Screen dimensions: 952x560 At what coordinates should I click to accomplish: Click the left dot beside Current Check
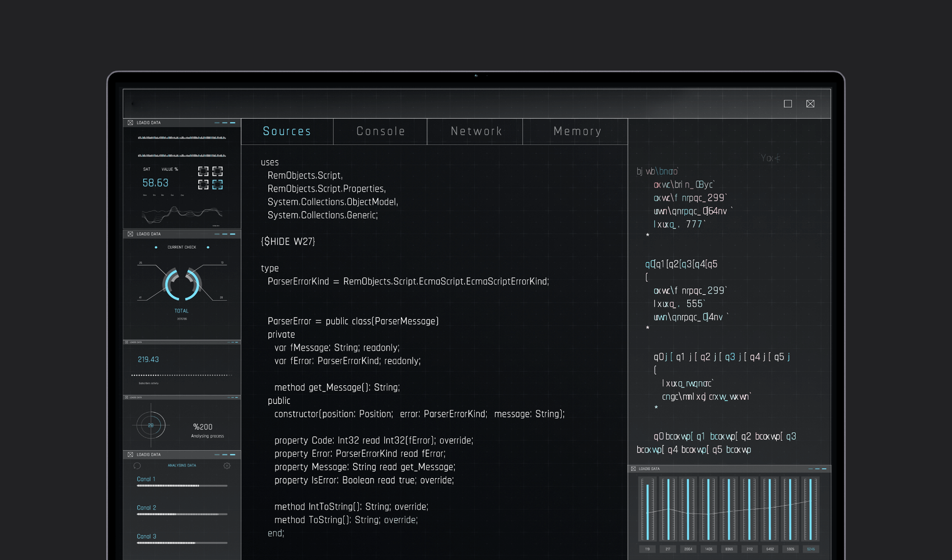pyautogui.click(x=156, y=247)
